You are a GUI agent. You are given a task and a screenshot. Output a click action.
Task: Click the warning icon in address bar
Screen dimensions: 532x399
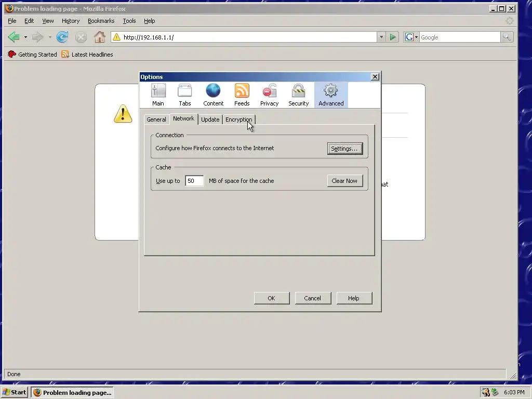coord(116,37)
